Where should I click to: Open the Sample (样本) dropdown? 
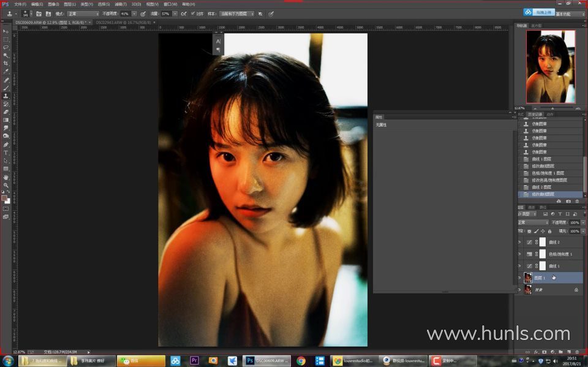236,14
